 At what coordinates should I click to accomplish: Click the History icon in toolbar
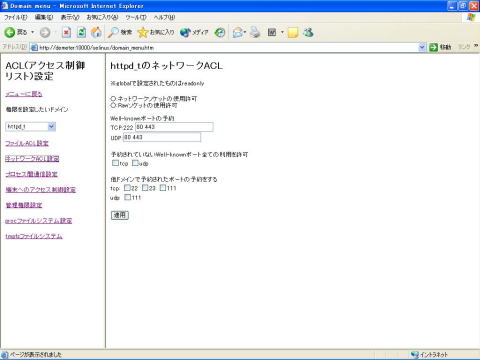(220, 32)
